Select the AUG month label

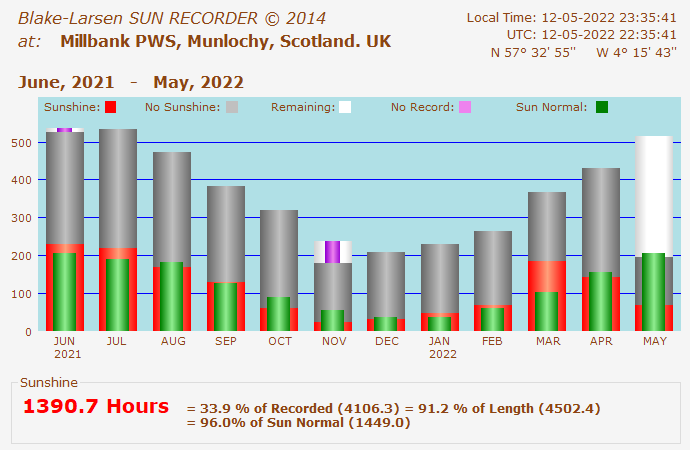pos(173,341)
